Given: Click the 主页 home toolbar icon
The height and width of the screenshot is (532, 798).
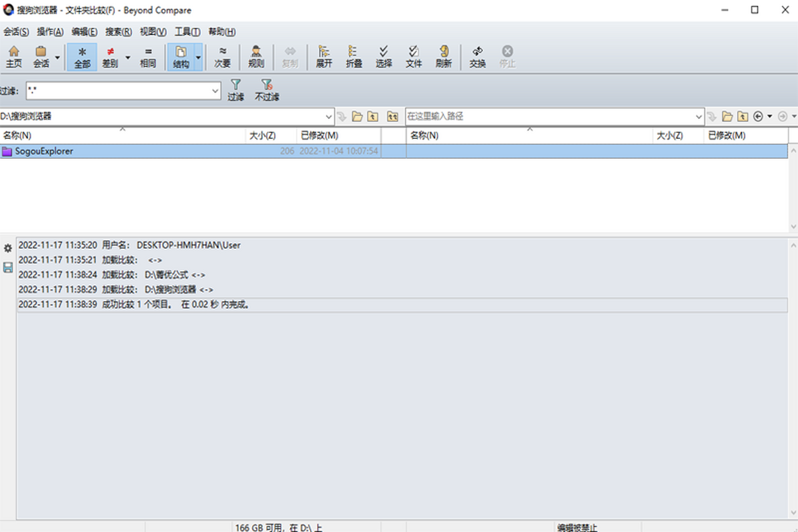Looking at the screenshot, I should tap(13, 57).
